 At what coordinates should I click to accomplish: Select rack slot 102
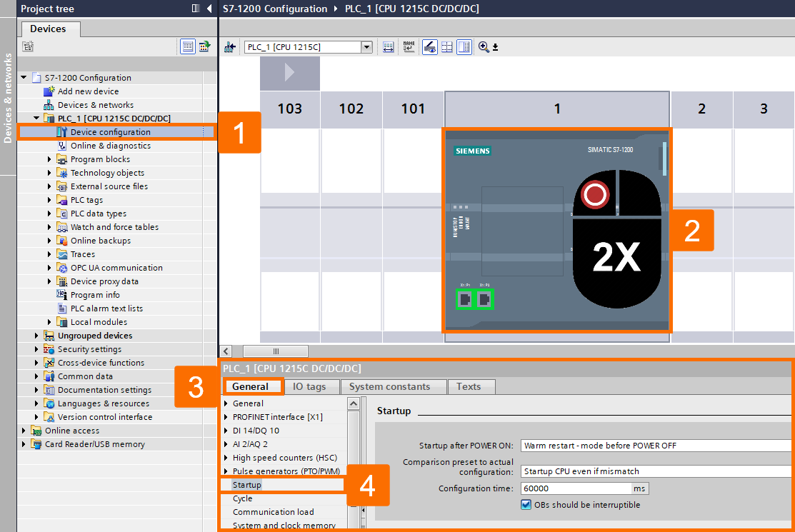(x=351, y=109)
